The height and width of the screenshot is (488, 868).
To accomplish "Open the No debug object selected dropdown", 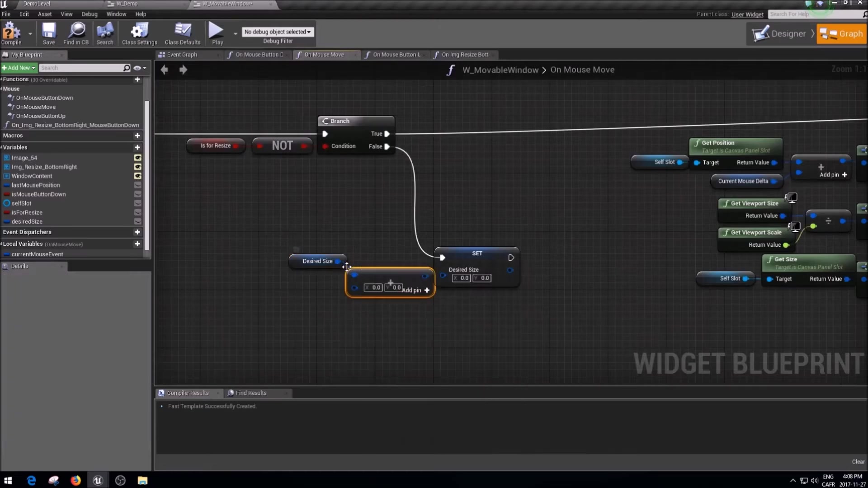I will coord(278,32).
